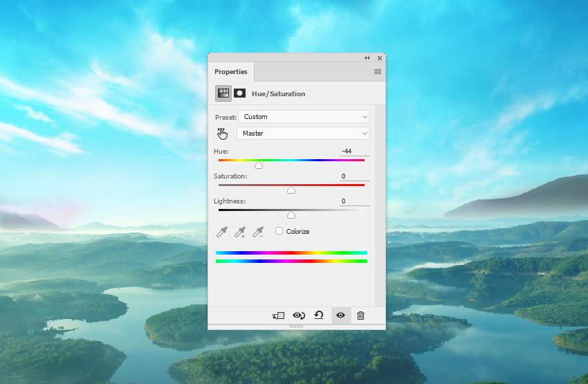
Task: Click the panel's vertical scrollbar
Action: pos(380,205)
